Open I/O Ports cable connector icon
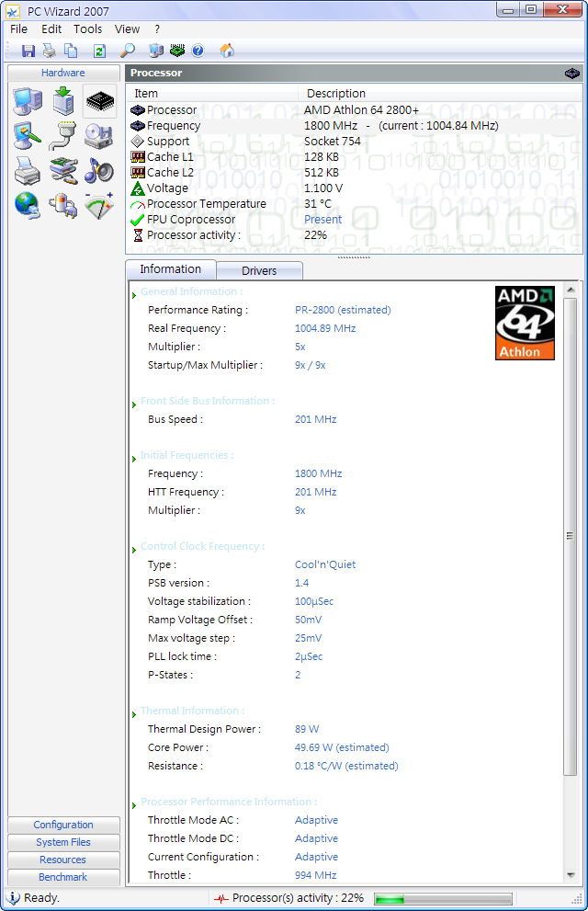 point(63,137)
